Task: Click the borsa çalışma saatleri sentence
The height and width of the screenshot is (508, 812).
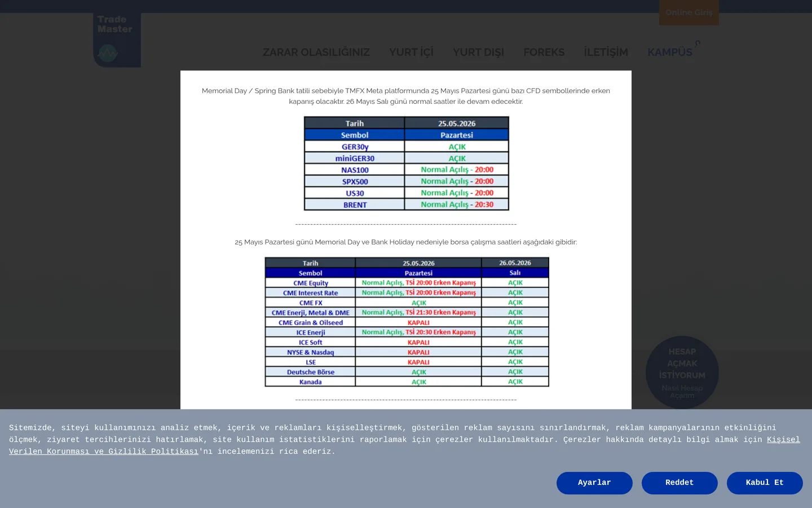Action: pyautogui.click(x=406, y=242)
